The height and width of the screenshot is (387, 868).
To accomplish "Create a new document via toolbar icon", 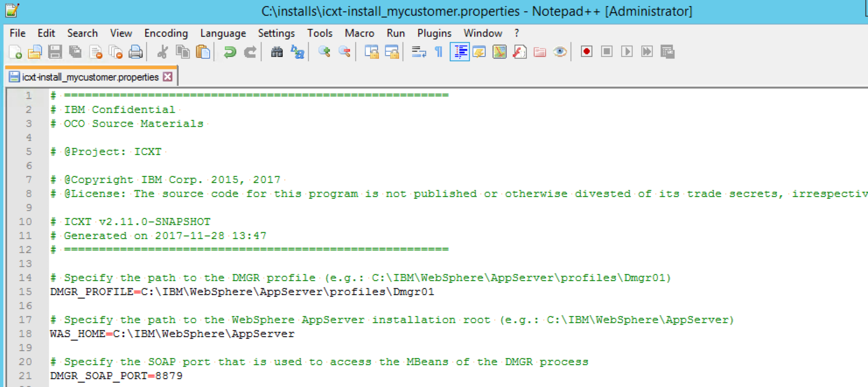I will [15, 52].
